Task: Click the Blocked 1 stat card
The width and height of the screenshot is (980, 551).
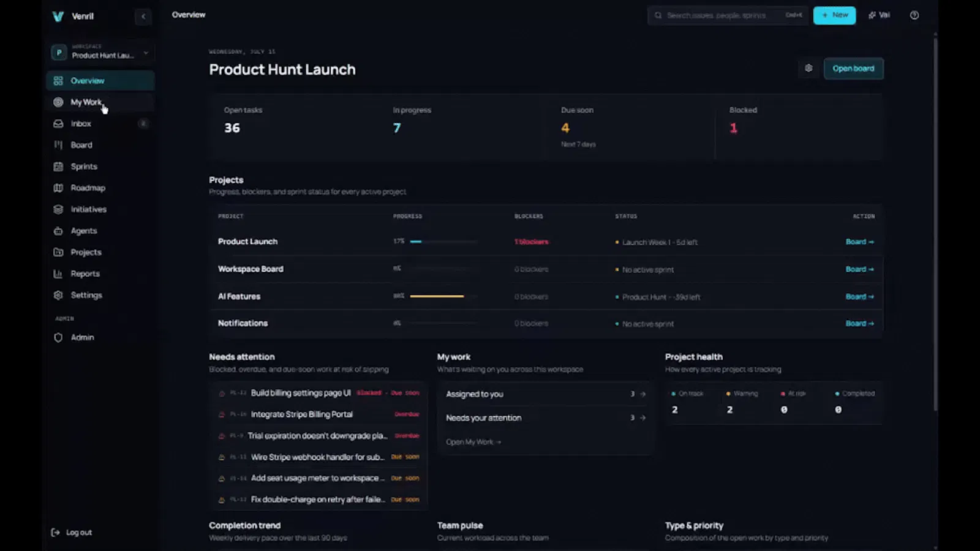Action: (x=799, y=127)
